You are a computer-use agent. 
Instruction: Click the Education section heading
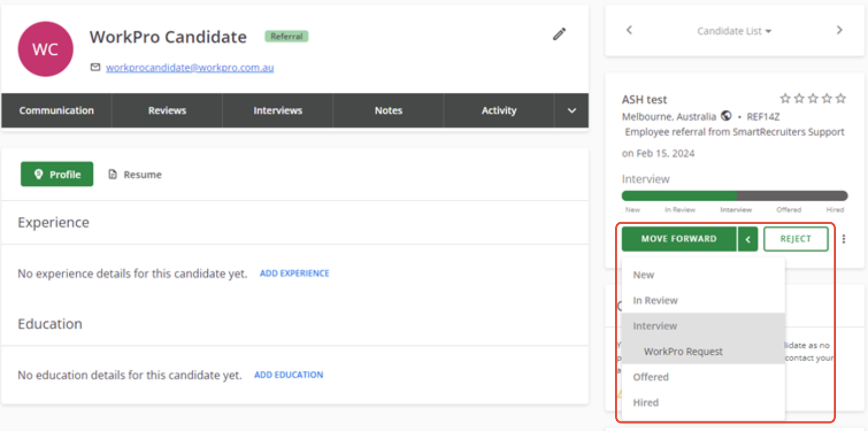[x=50, y=324]
